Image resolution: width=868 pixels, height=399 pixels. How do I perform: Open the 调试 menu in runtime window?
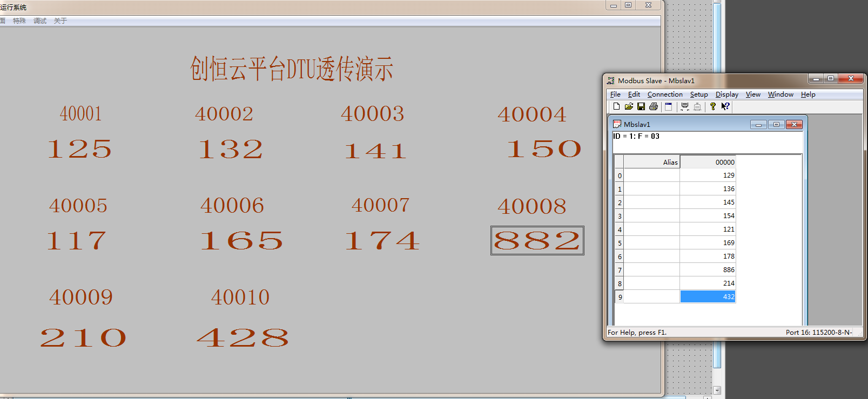[x=40, y=21]
